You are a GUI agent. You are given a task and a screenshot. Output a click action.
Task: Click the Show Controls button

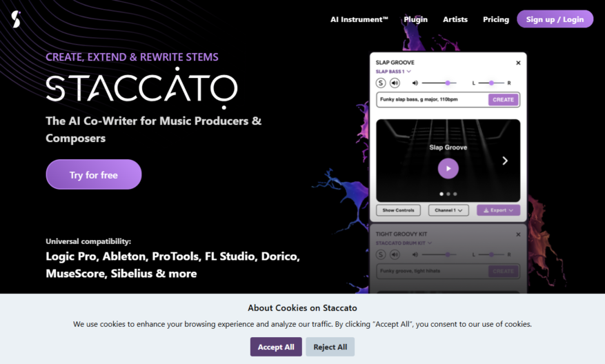coord(398,210)
